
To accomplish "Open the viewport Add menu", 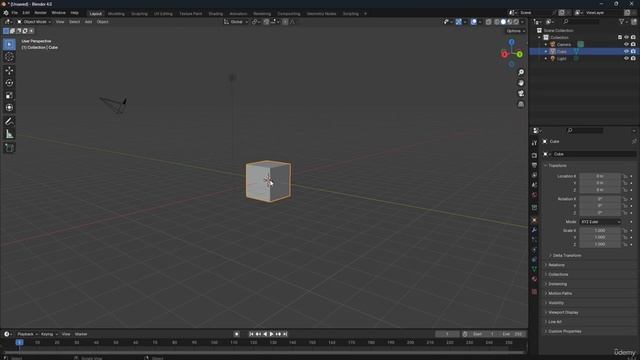I will [x=88, y=22].
